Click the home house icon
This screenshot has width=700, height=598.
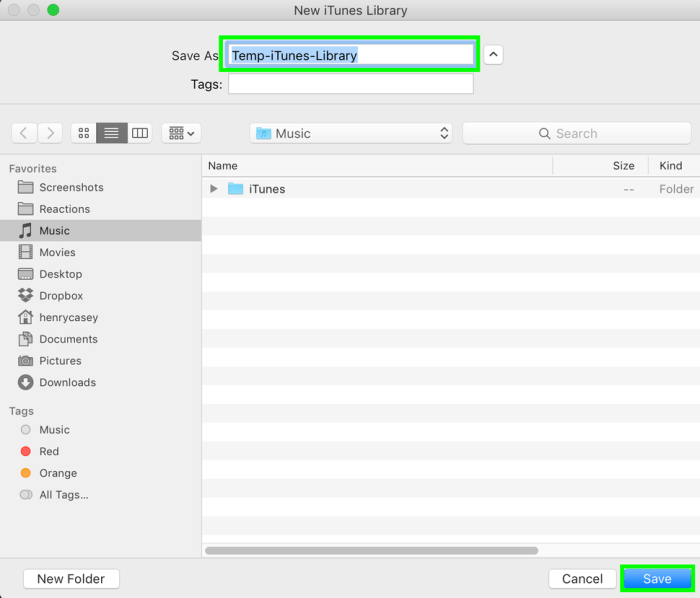pos(25,317)
